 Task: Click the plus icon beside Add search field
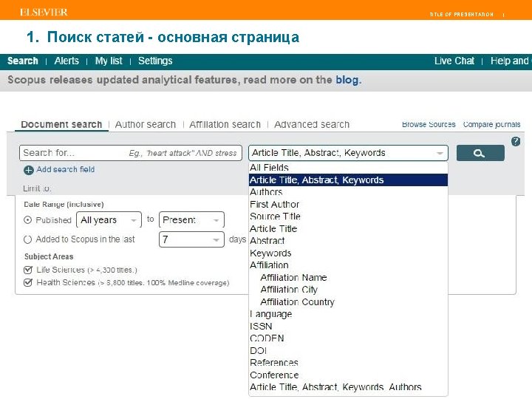pos(29,170)
